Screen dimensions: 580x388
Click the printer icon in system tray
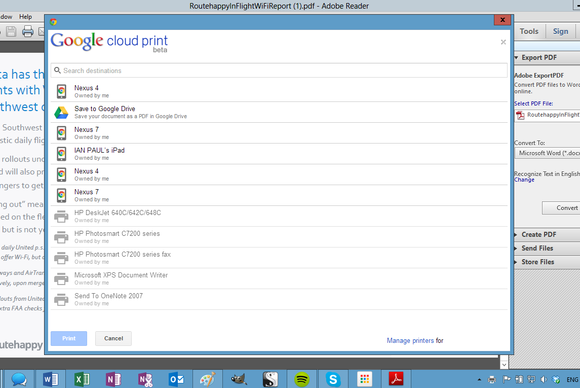(492, 379)
